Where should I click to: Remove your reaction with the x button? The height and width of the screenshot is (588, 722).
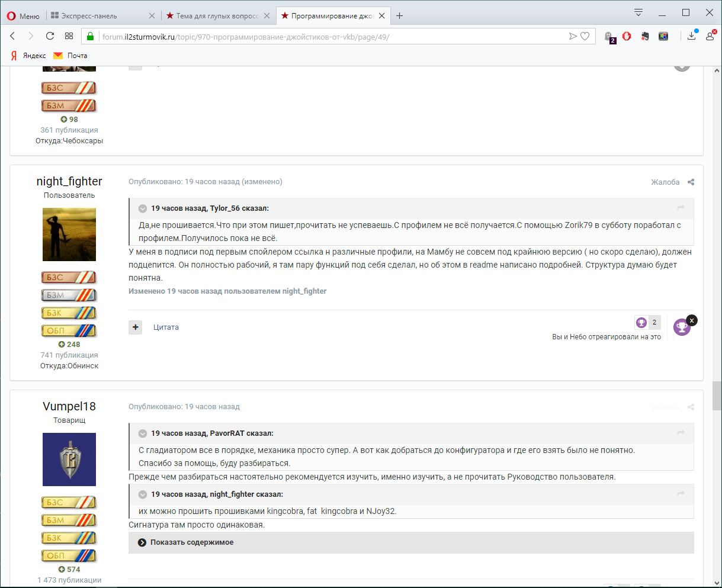[692, 320]
